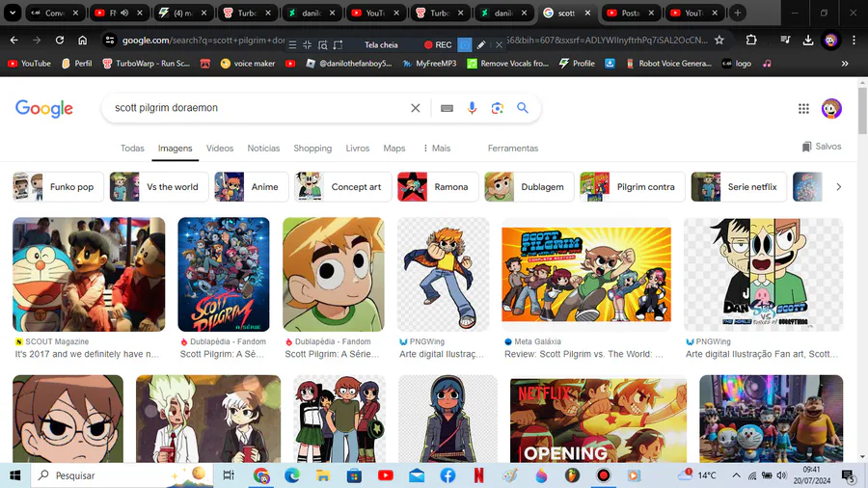Switch to the Videos tab
Image resolution: width=868 pixels, height=488 pixels.
click(220, 149)
